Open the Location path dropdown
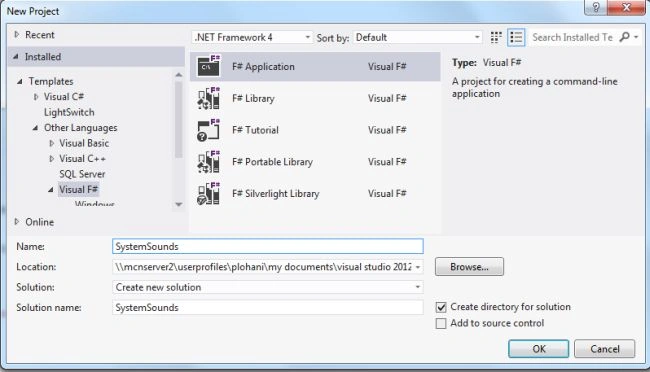650x372 pixels. [x=418, y=267]
